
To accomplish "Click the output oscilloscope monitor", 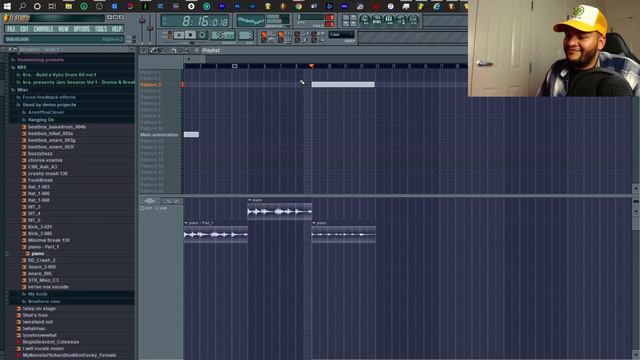I will coord(251,20).
